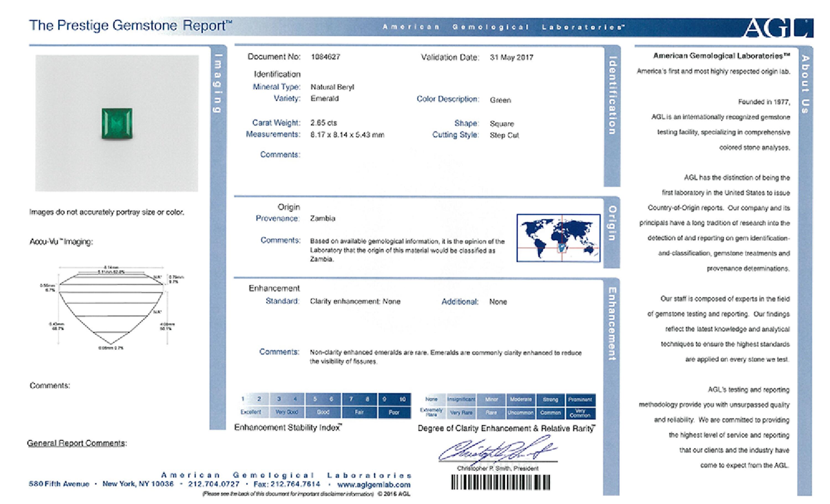Image resolution: width=830 pixels, height=504 pixels.
Task: Click the Extremely Rare rarity cell
Action: [432, 412]
